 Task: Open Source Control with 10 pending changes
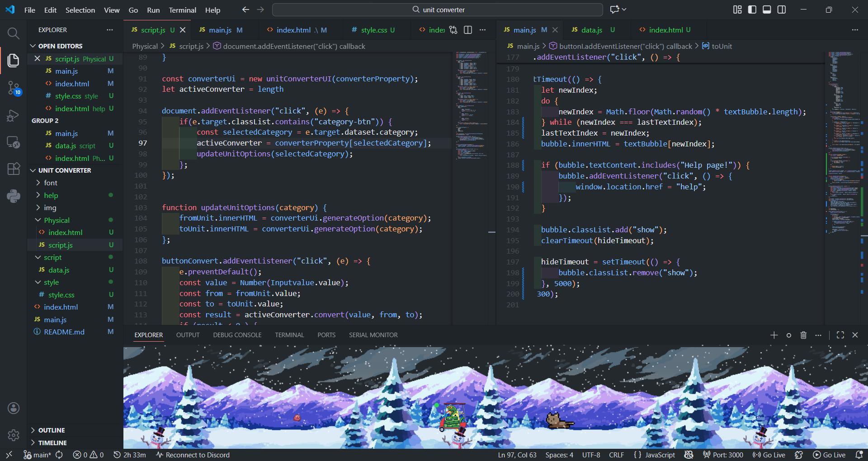tap(13, 88)
